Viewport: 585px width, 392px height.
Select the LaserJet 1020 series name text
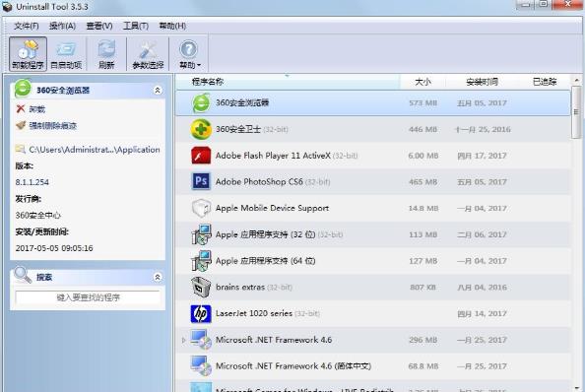(254, 313)
